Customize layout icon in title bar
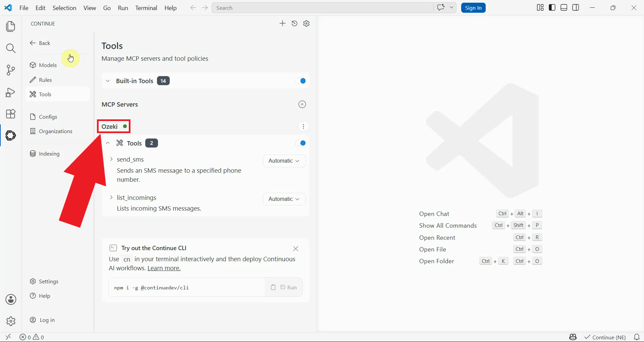 click(540, 8)
